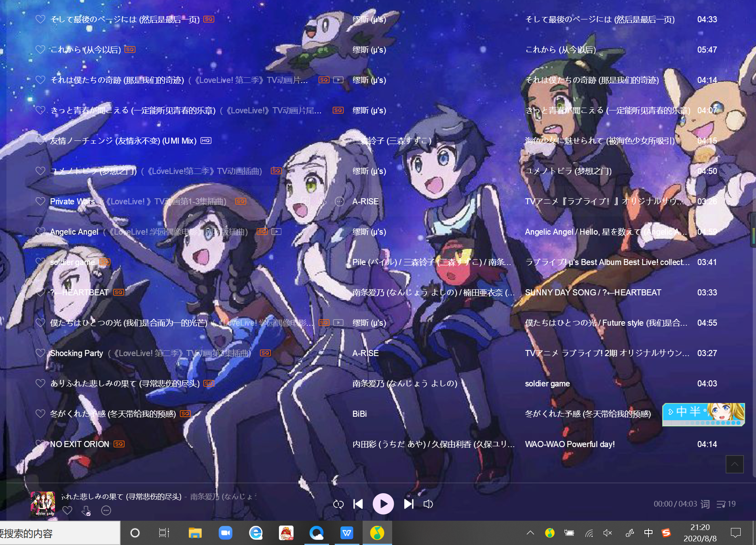Click the QQ Music icon in the system tray
Screen dimensions: 756x545
(x=550, y=533)
